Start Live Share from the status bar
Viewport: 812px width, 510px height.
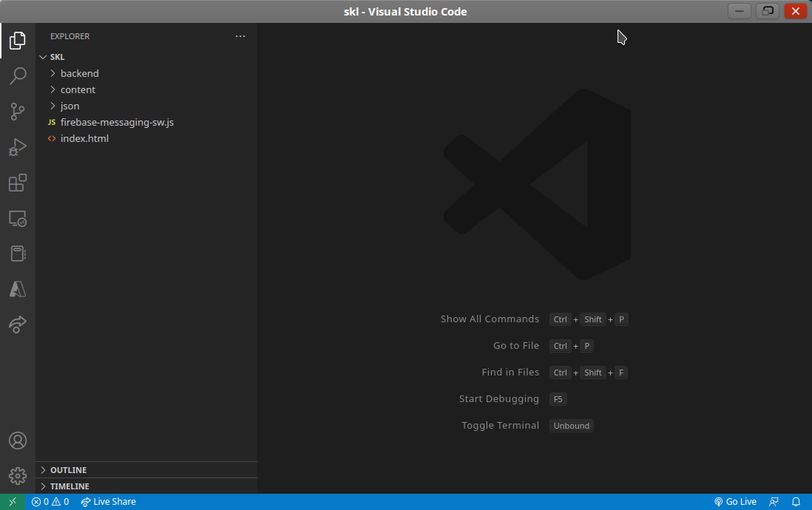pos(108,502)
